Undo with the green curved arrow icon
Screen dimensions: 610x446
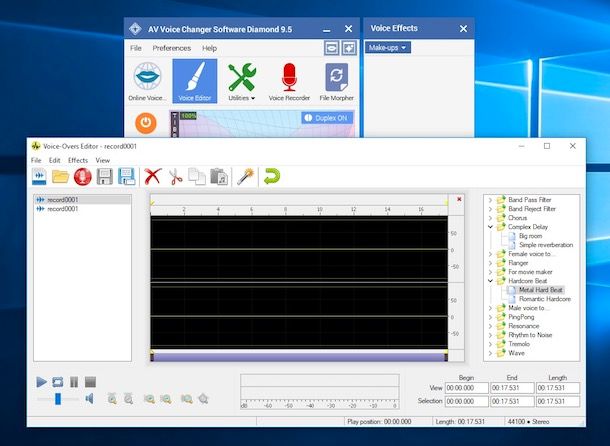tap(272, 176)
